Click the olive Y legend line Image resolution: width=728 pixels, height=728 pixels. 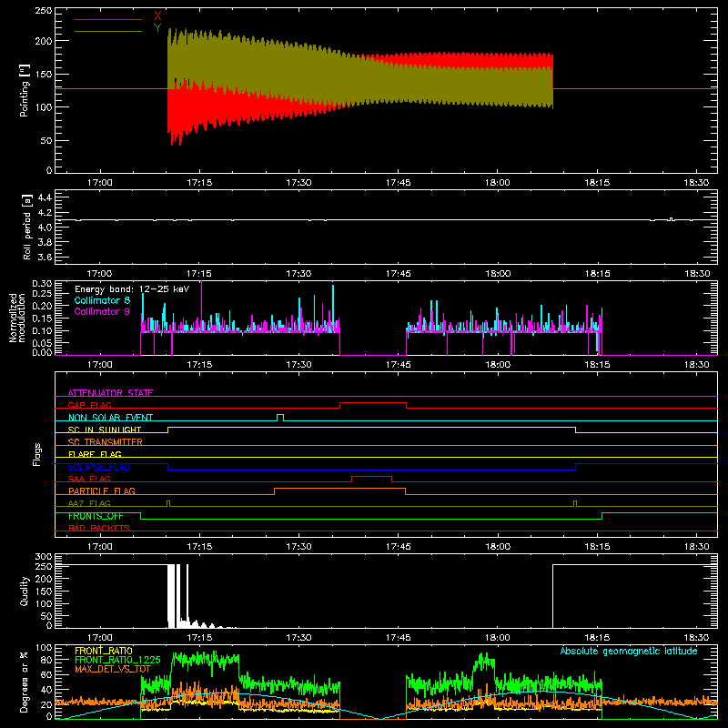click(x=108, y=31)
